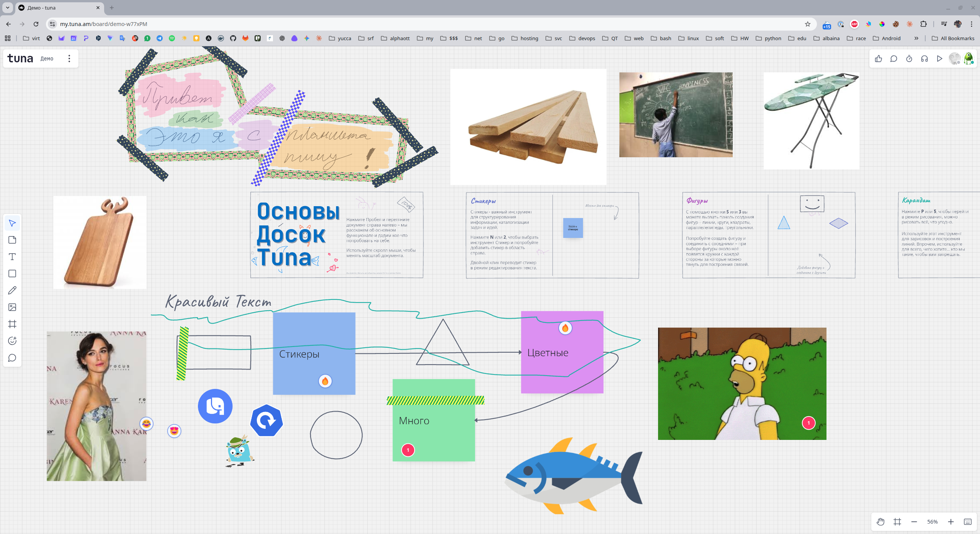This screenshot has height=534, width=980.
Task: Open the devops bookmarks folder
Action: [x=582, y=38]
